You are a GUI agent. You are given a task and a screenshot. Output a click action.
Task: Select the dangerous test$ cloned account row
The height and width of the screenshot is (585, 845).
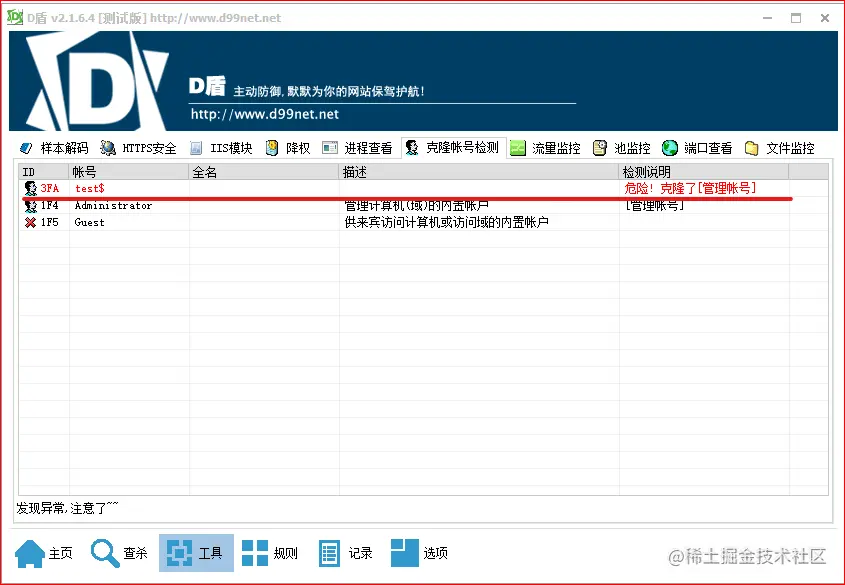200,188
